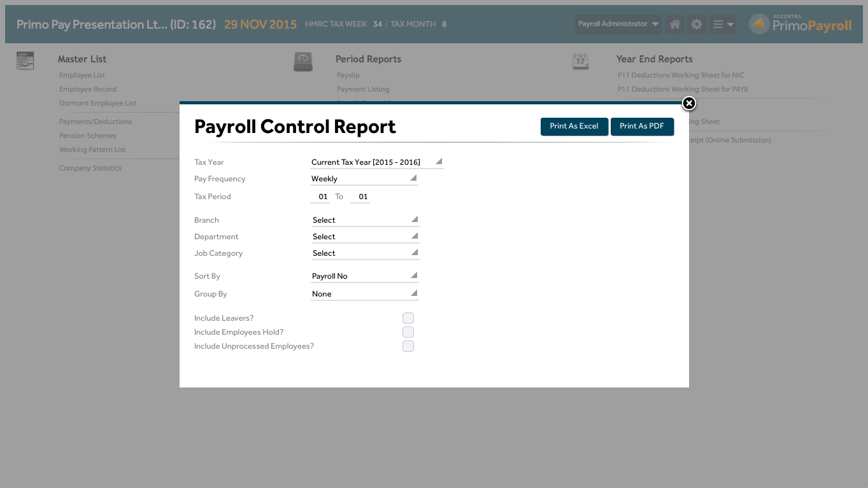Open the Sort By dropdown

[x=364, y=276]
